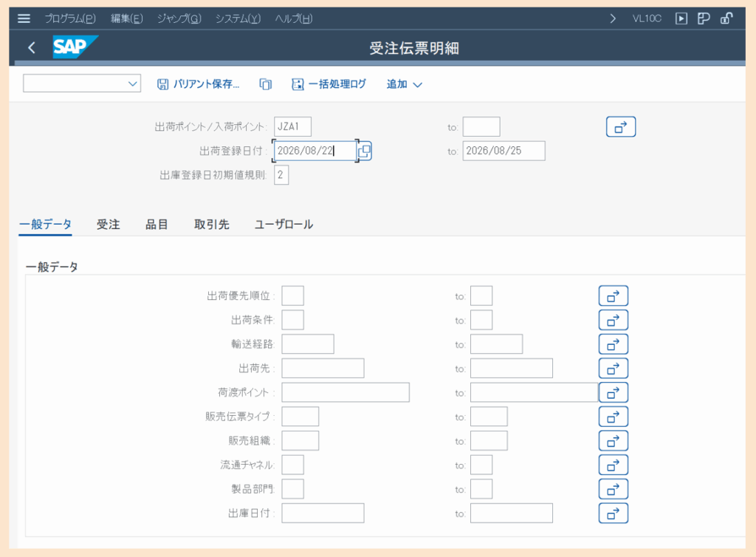Open multiple selection for 製品部門
The image size is (756, 557).
[614, 489]
